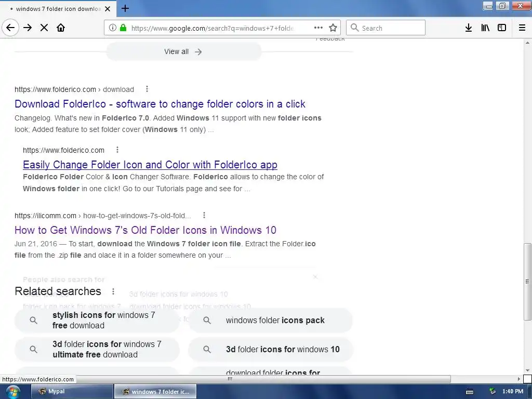
Task: Open Easily Change Folder Icon and Color link
Action: (x=150, y=165)
